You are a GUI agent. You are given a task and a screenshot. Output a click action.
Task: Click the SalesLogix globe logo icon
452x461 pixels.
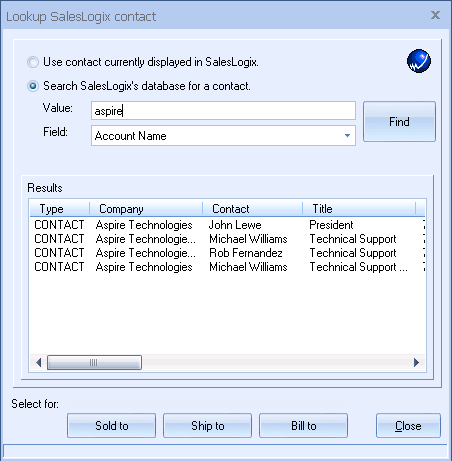pyautogui.click(x=419, y=61)
